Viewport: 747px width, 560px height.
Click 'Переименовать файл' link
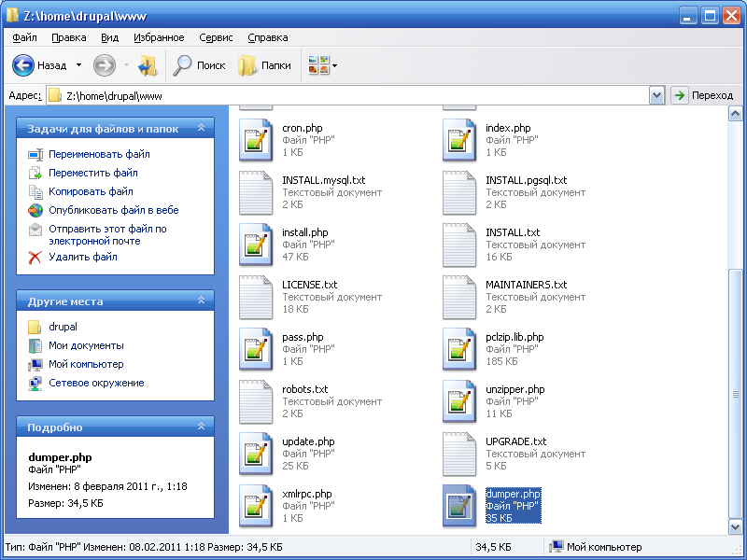(99, 154)
